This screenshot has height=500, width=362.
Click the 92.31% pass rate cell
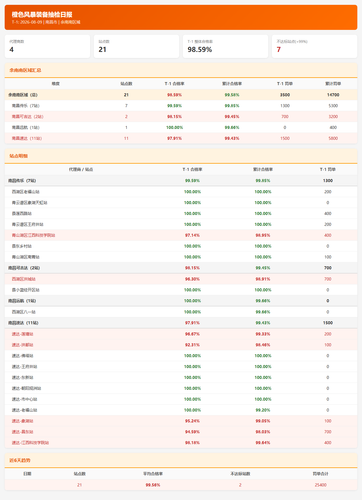click(192, 345)
